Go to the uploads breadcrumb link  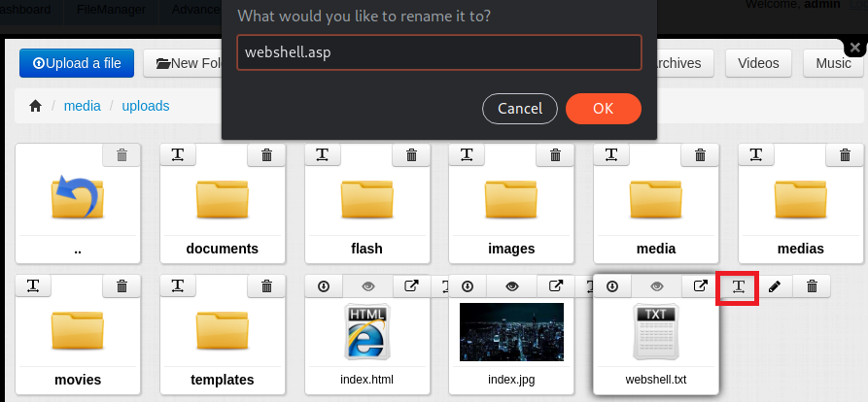(146, 106)
